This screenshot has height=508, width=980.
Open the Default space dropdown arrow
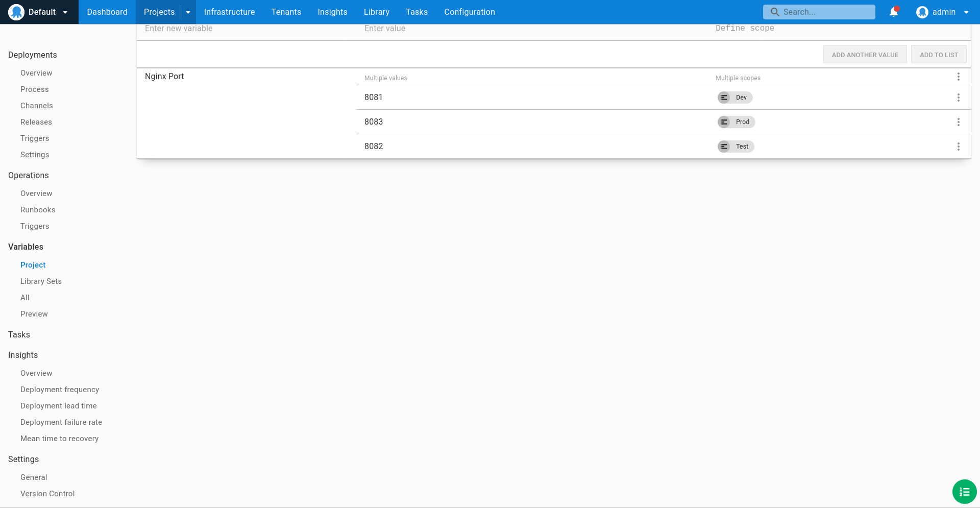(65, 12)
